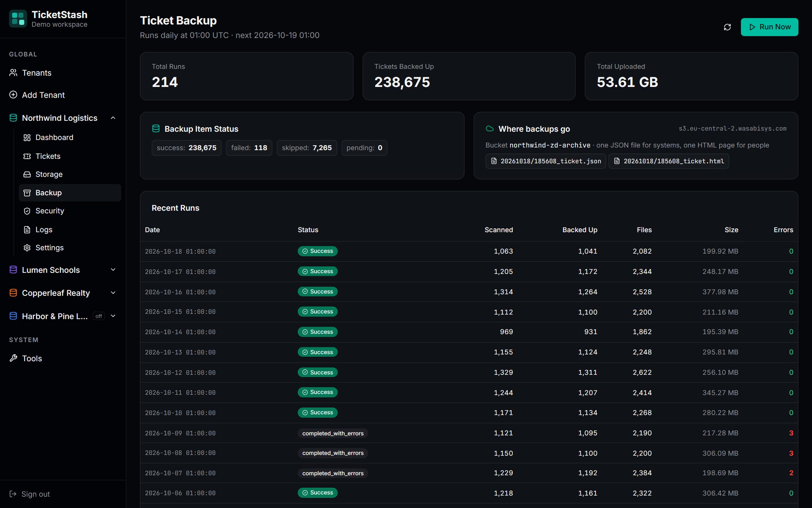Image resolution: width=812 pixels, height=508 pixels.
Task: Click the Northwind Logistics database icon
Action: [x=14, y=118]
